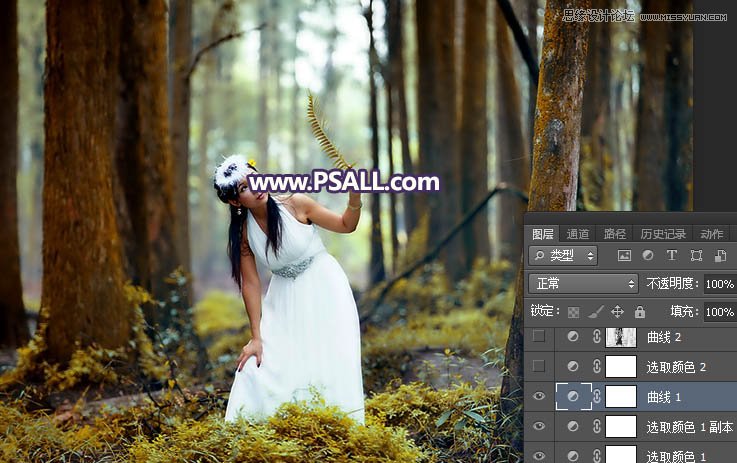737x463 pixels.
Task: Switch to the 通道 tab
Action: 578,234
